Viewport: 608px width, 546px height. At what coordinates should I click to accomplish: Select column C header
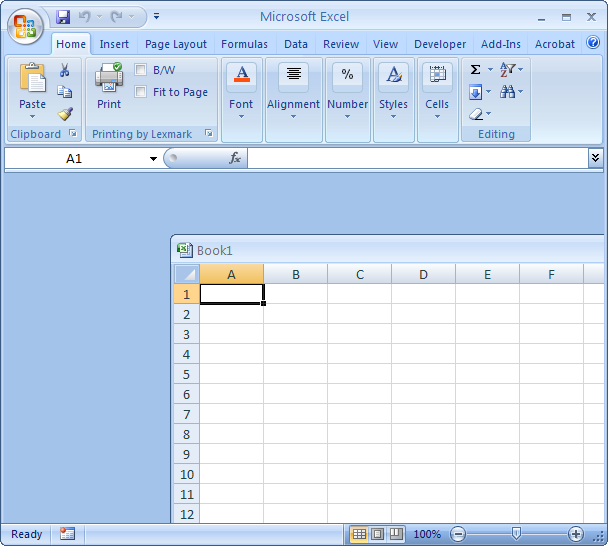pyautogui.click(x=359, y=274)
